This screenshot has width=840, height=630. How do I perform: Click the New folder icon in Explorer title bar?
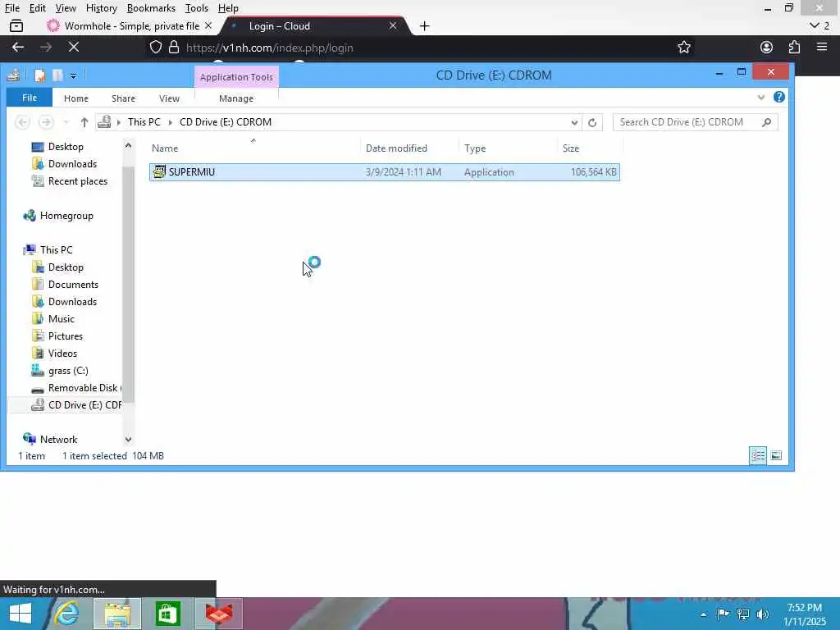[x=57, y=75]
